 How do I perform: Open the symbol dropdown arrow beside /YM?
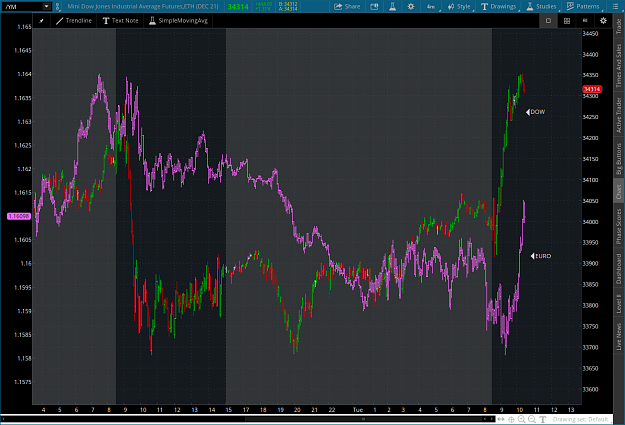47,6
